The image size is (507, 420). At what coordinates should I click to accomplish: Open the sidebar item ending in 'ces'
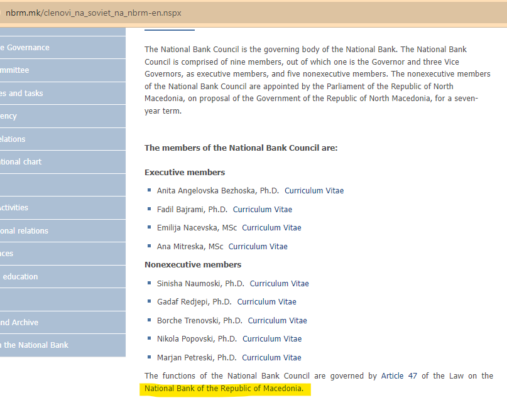pyautogui.click(x=63, y=254)
